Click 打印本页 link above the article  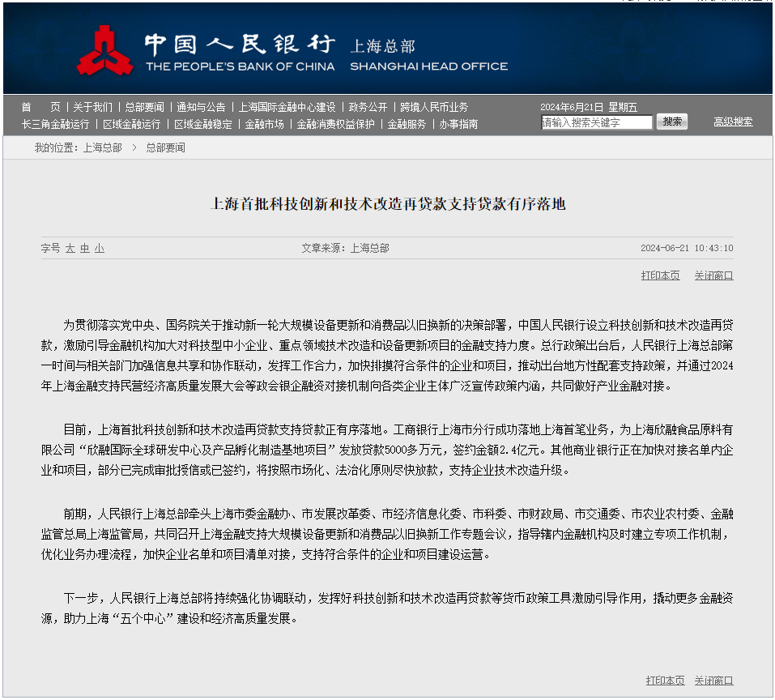click(x=660, y=275)
